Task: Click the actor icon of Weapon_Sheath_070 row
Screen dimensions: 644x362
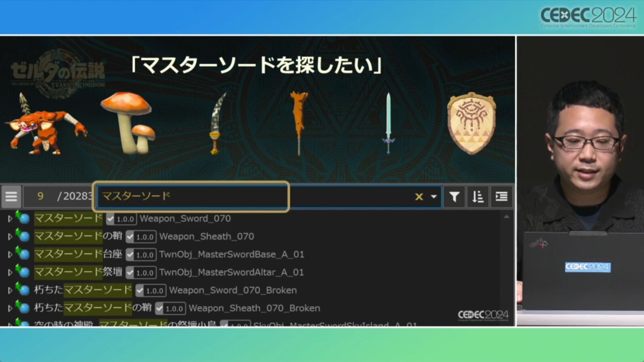Action: pos(23,235)
